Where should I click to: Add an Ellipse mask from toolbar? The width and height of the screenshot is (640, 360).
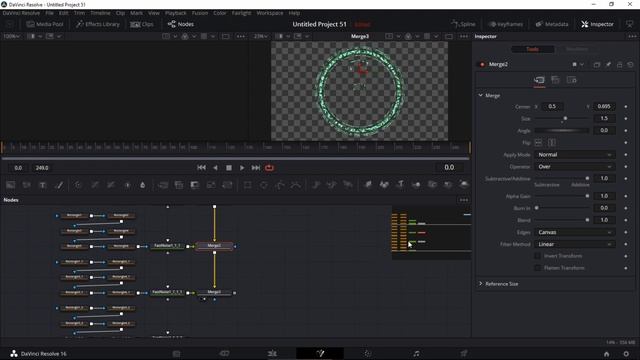pyautogui.click(x=264, y=185)
